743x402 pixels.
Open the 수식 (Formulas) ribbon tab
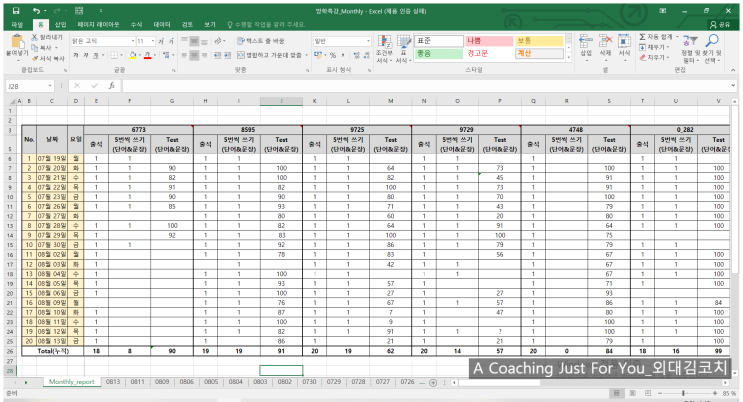click(x=136, y=25)
